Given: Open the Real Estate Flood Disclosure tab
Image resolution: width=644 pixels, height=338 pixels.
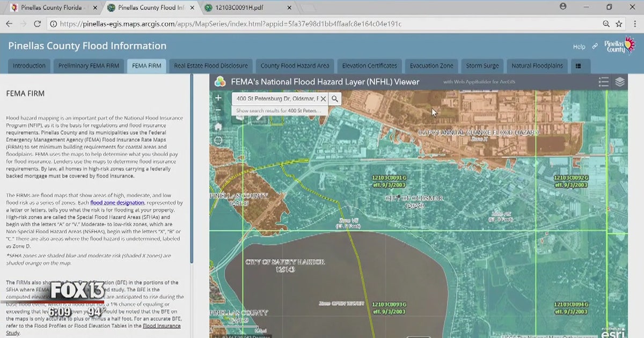Looking at the screenshot, I should [x=211, y=66].
